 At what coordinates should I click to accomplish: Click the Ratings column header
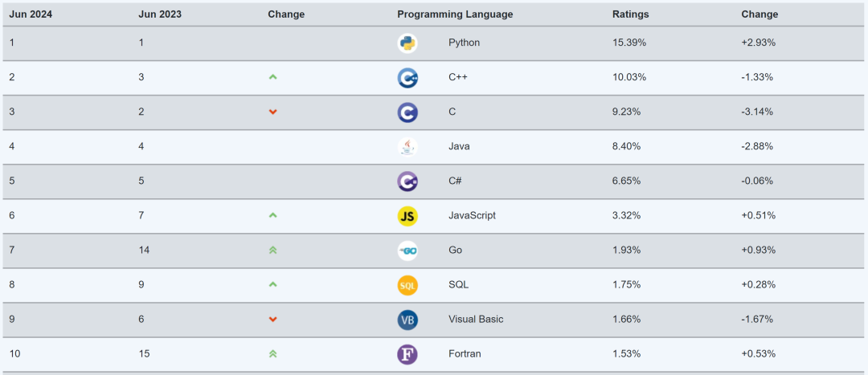coord(631,14)
